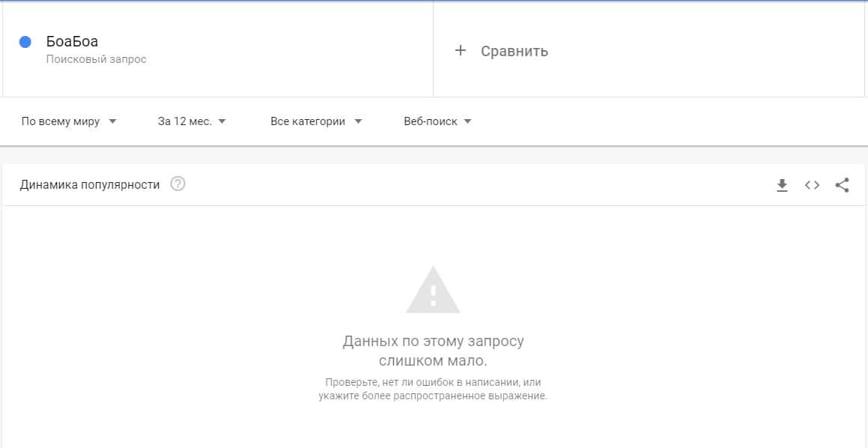The height and width of the screenshot is (448, 868).
Task: Click the blue dot beside БоаБоа
Action: click(x=25, y=42)
